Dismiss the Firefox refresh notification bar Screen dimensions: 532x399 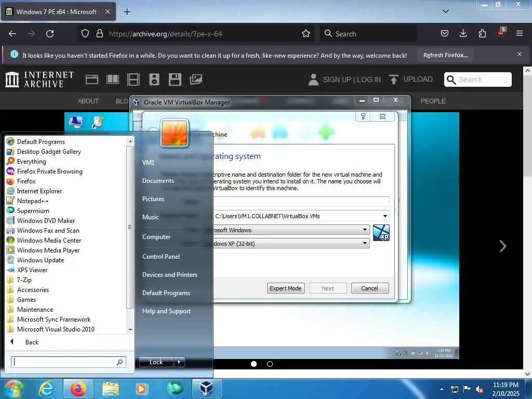pyautogui.click(x=520, y=54)
